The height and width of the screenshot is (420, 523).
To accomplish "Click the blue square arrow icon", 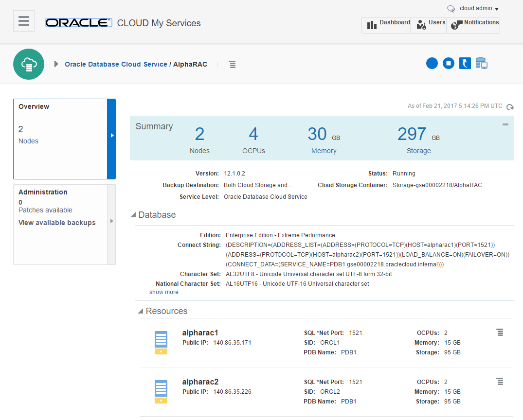I will point(465,63).
